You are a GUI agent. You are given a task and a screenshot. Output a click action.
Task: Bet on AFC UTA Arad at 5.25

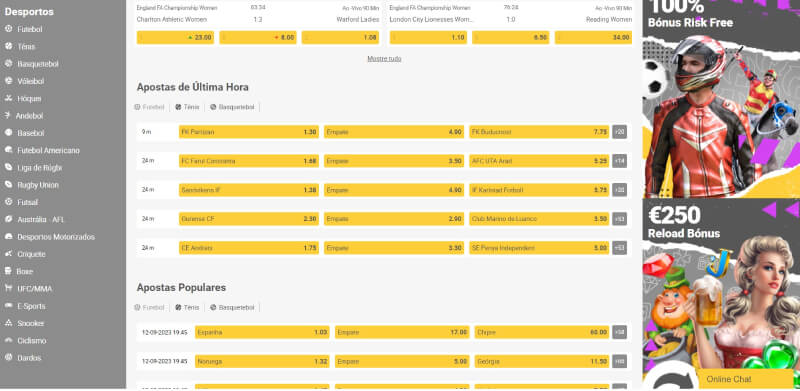tap(539, 161)
